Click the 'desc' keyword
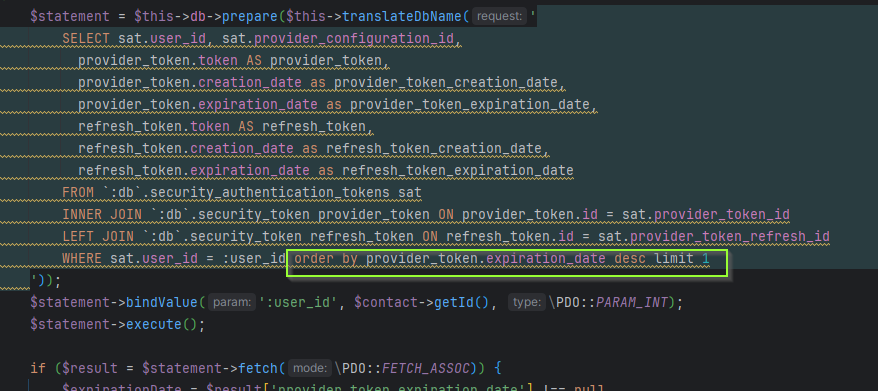This screenshot has width=878, height=391. point(630,259)
